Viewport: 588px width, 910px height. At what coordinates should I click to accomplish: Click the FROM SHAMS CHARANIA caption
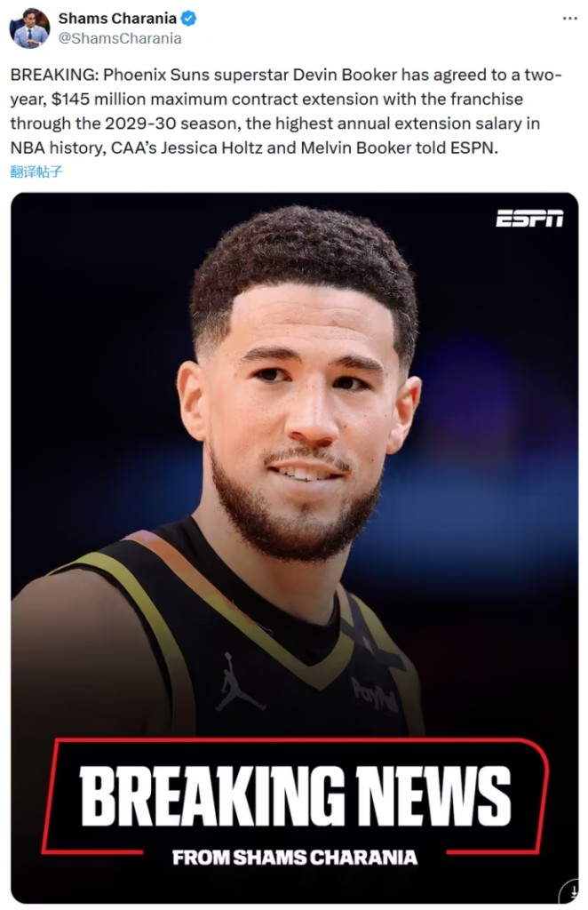pos(295,858)
